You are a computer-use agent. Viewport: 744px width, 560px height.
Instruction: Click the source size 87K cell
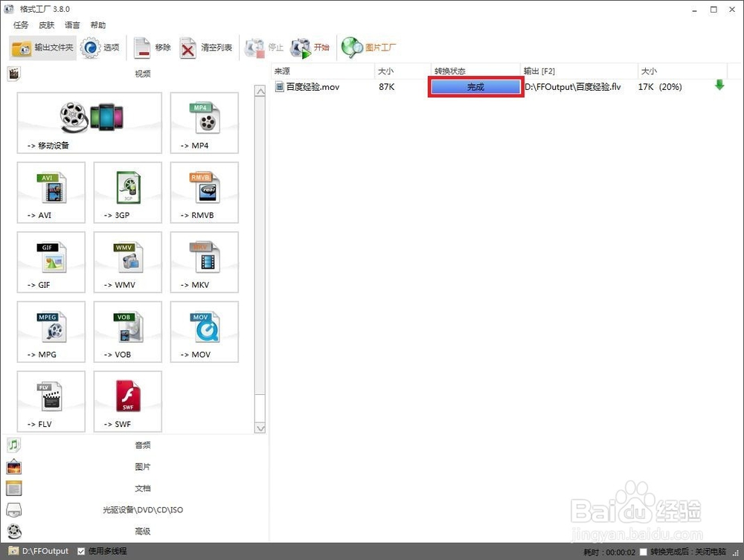pos(387,87)
